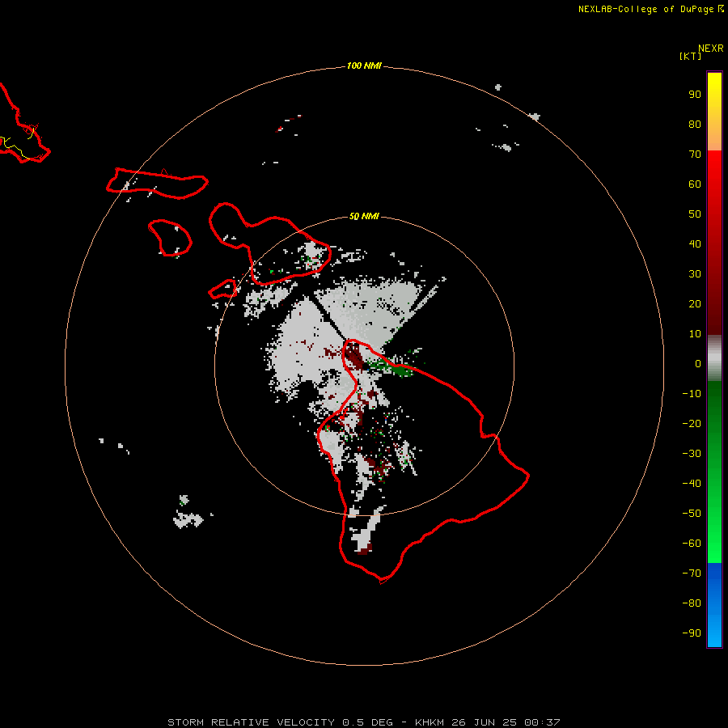Click the -10 value on the velocity scale
The width and height of the screenshot is (728, 728).
[692, 394]
